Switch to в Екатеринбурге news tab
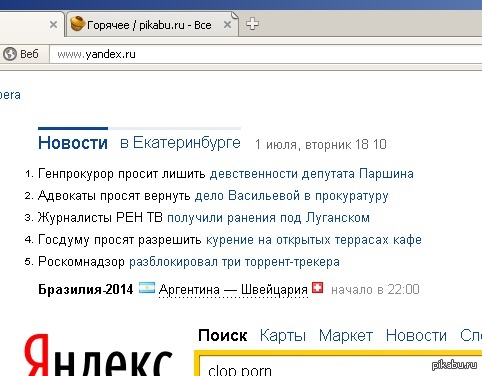This screenshot has width=482, height=376. click(x=180, y=143)
